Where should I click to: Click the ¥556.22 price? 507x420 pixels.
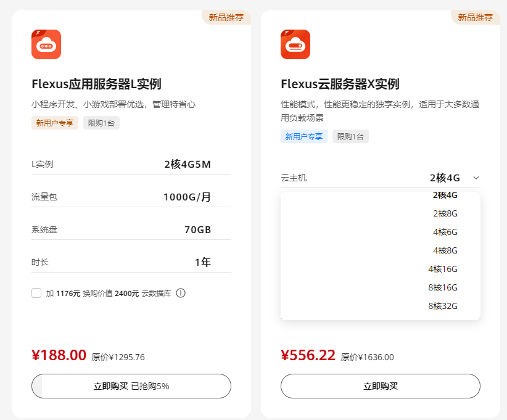click(x=308, y=355)
